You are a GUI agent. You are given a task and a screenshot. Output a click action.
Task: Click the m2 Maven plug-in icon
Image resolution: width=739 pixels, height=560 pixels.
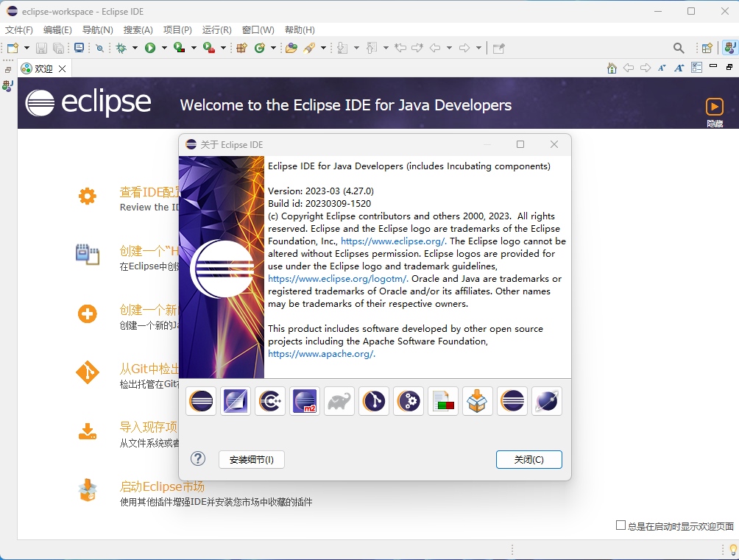(305, 401)
